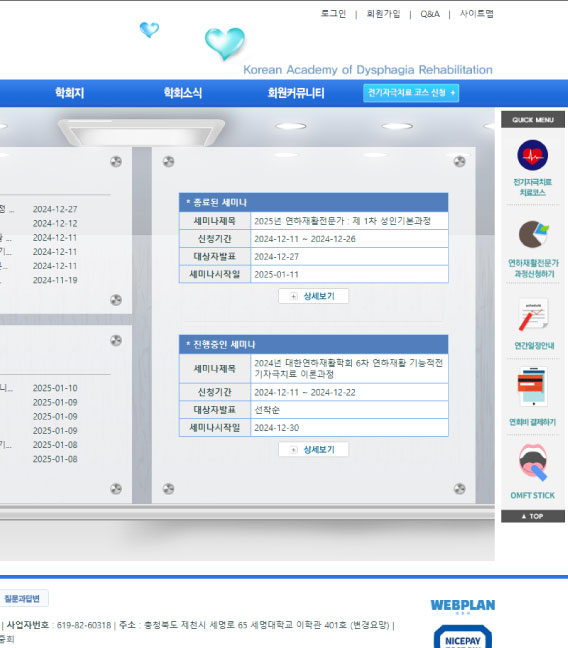Click the OMFT STICK text label
Screen dimensions: 568x648
[x=532, y=495]
